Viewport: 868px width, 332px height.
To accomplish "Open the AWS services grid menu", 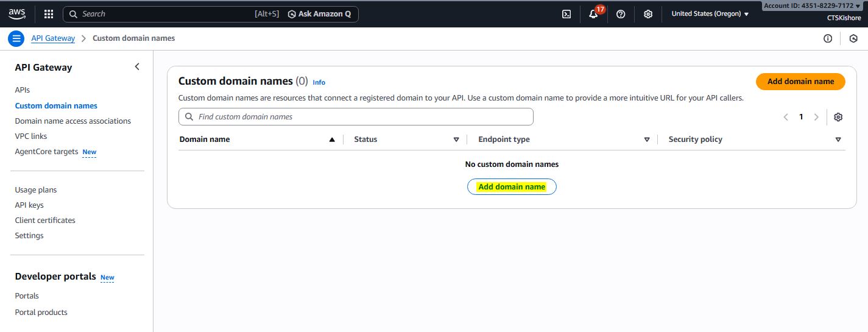I will [x=49, y=14].
